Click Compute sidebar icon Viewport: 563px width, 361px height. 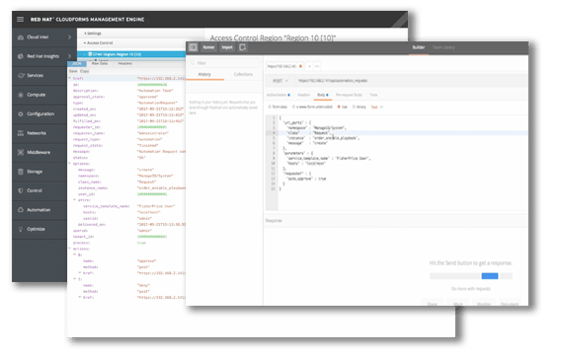click(20, 95)
